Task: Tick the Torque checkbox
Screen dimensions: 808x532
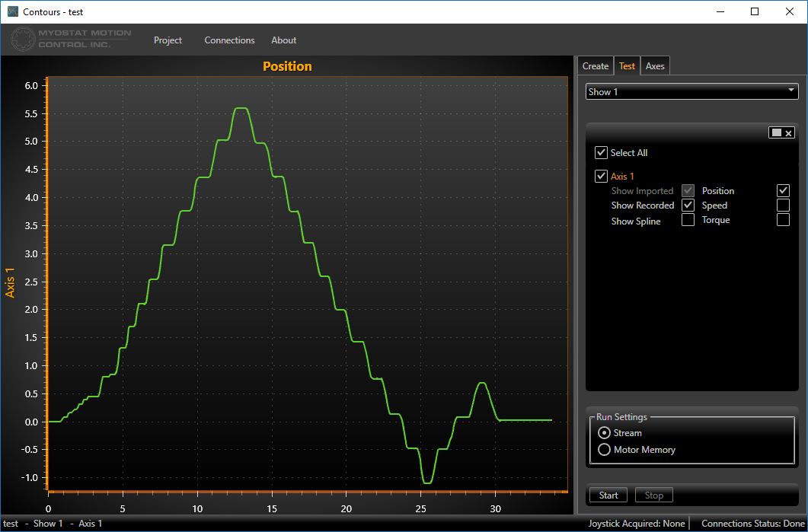Action: point(783,220)
